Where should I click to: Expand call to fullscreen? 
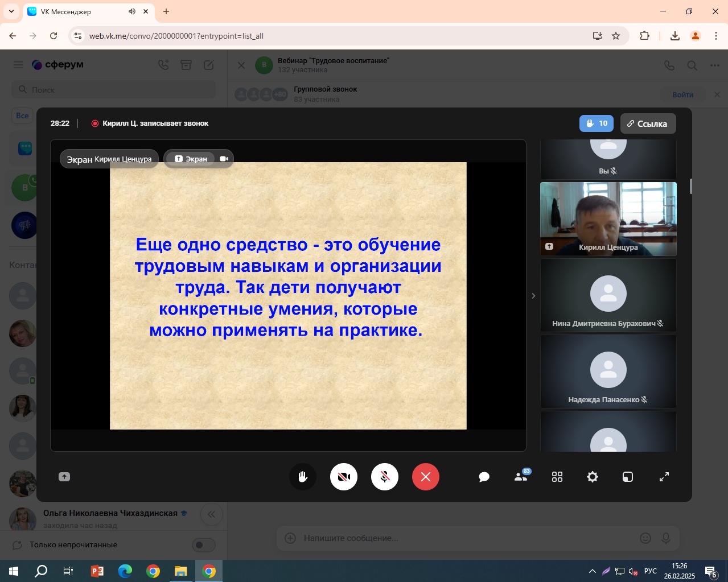coord(664,477)
